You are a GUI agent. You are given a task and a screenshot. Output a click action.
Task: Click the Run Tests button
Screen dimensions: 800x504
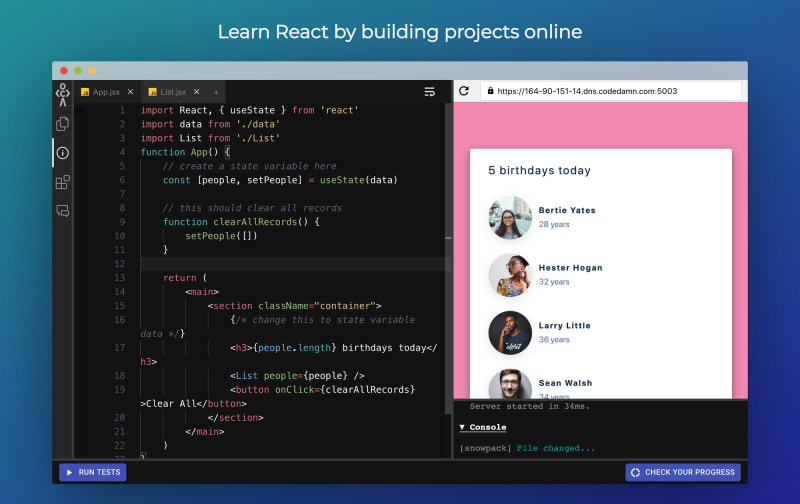tap(92, 472)
